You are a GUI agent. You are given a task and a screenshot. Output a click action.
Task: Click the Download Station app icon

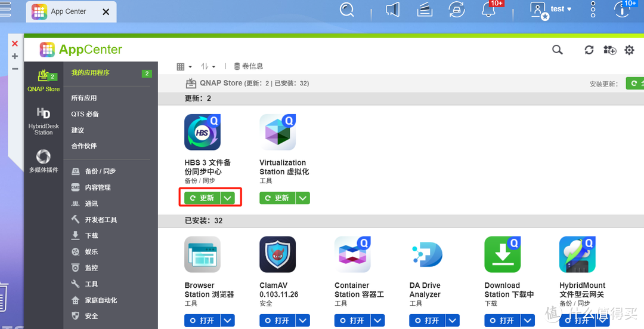(x=502, y=254)
